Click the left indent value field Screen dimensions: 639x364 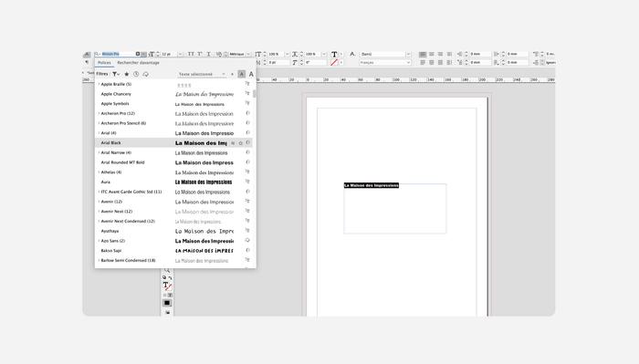click(x=479, y=54)
